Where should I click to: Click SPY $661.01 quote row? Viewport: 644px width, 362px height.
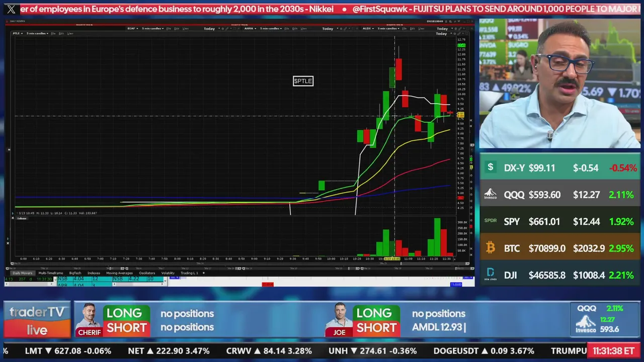coord(559,221)
